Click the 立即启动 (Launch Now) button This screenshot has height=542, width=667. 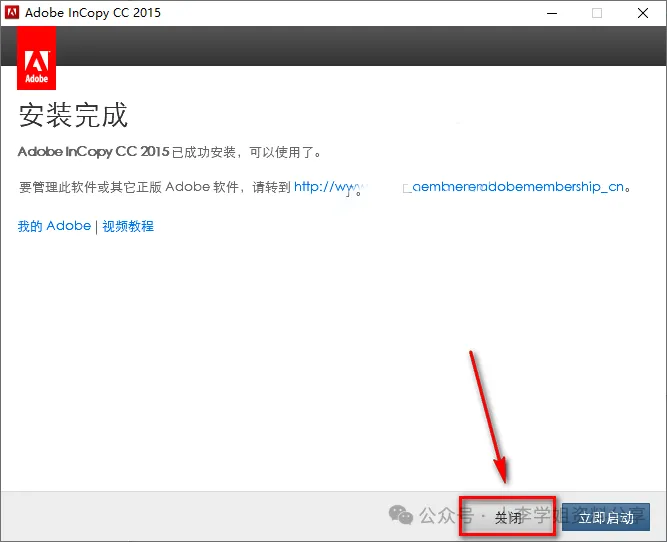(606, 517)
